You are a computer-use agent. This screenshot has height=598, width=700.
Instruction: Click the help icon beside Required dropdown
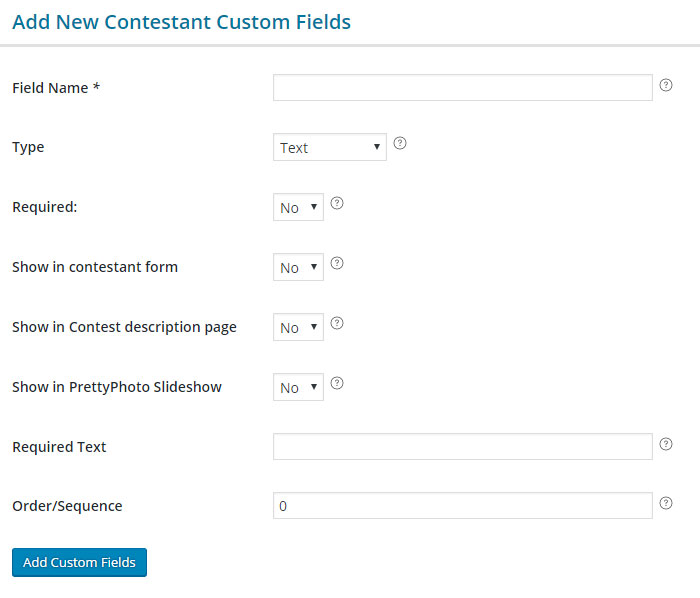coord(337,203)
